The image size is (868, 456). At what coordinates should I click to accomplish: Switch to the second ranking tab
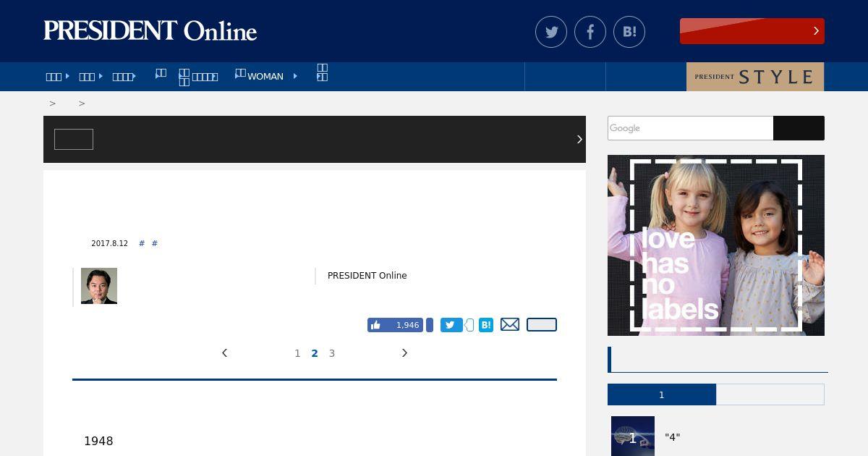[770, 394]
